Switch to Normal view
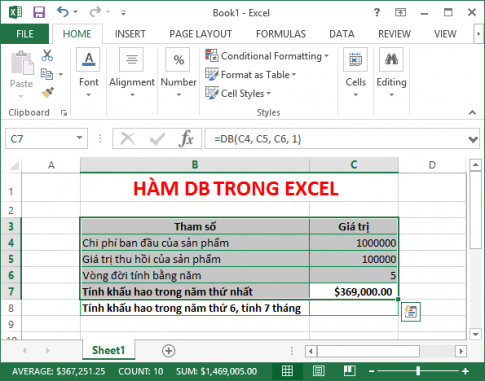Image resolution: width=485 pixels, height=381 pixels. pyautogui.click(x=287, y=371)
